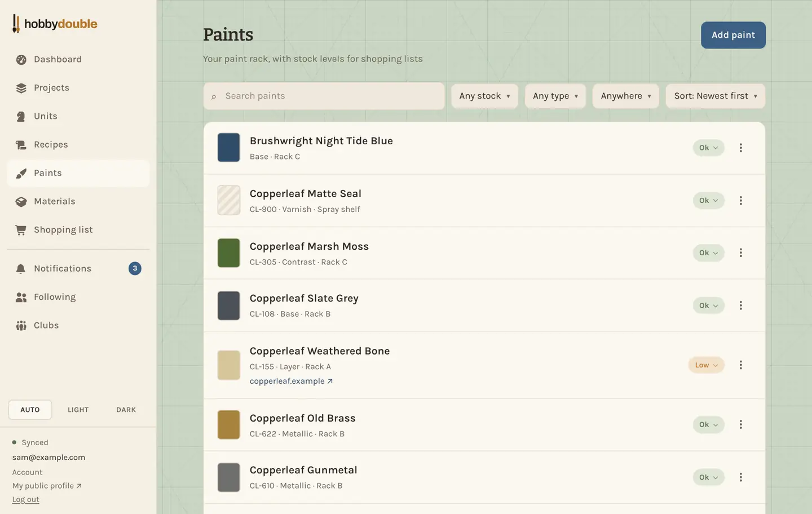This screenshot has width=812, height=514.
Task: Open more options for Copperleaf Matte Seal
Action: [x=740, y=201]
